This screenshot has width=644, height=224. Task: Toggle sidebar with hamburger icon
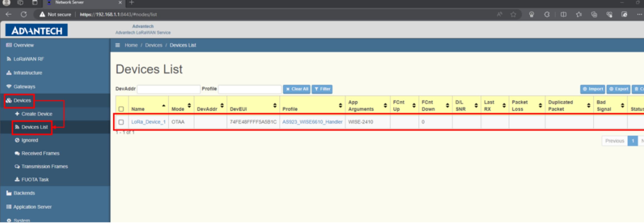[x=118, y=45]
